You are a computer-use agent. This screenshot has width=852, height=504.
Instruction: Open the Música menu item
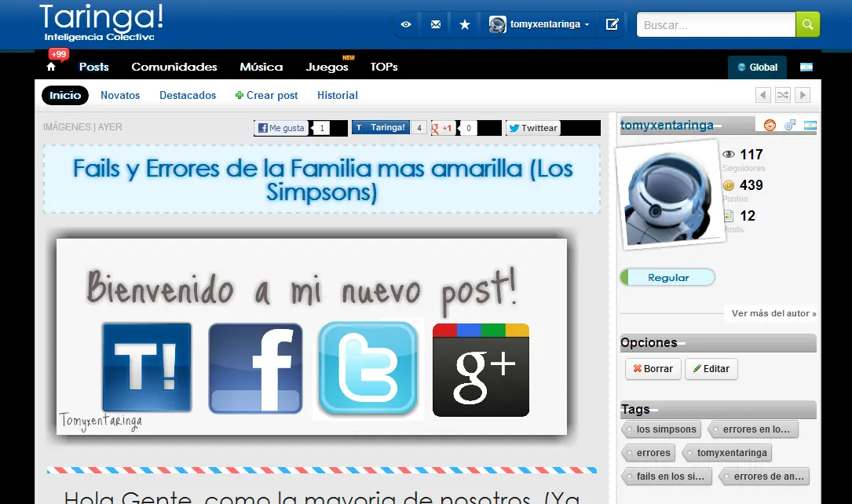pos(261,67)
